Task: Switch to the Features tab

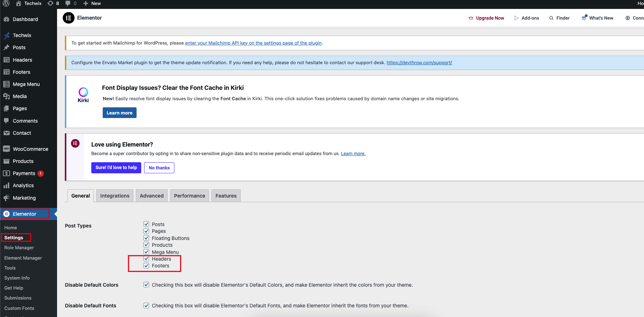Action: point(226,196)
